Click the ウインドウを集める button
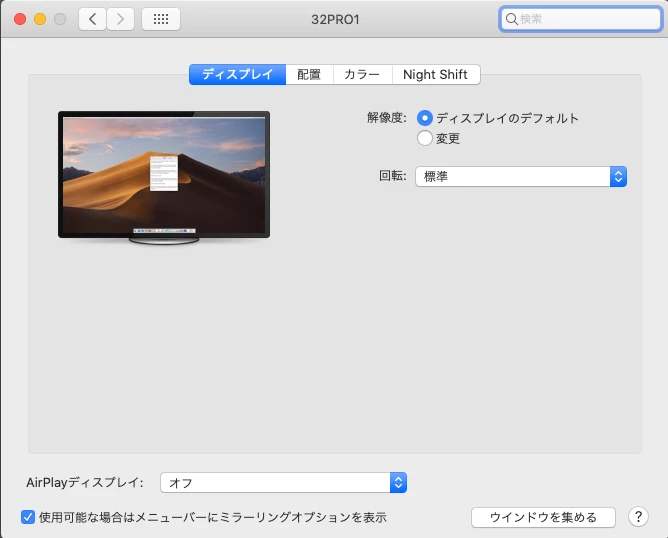The height and width of the screenshot is (538, 668). (543, 518)
